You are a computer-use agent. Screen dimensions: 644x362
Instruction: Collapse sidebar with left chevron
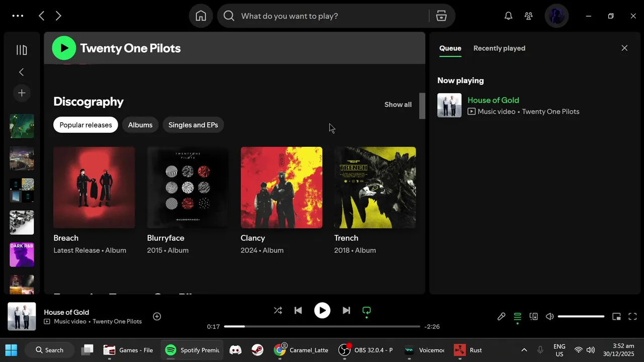pos(22,72)
